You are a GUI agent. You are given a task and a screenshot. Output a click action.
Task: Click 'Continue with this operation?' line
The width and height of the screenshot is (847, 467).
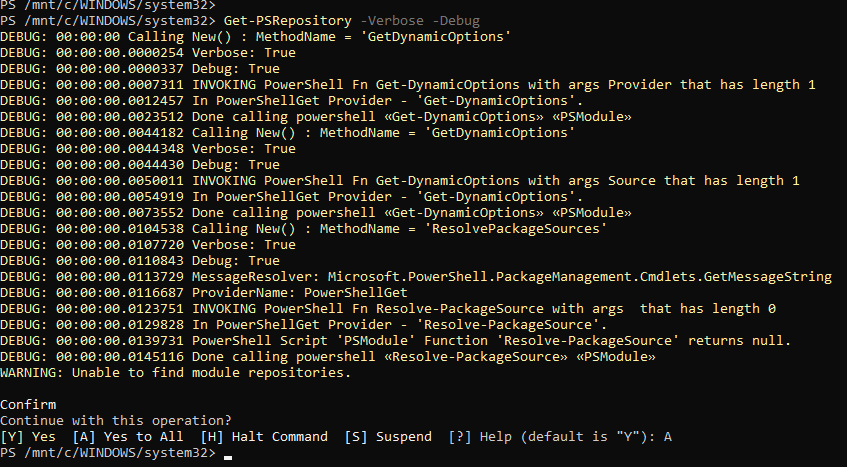click(116, 421)
